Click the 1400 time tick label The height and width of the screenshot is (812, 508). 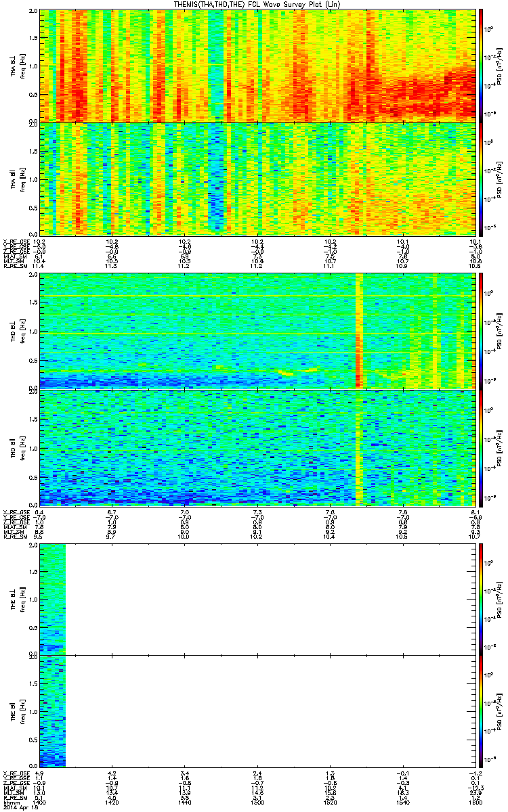(39, 803)
